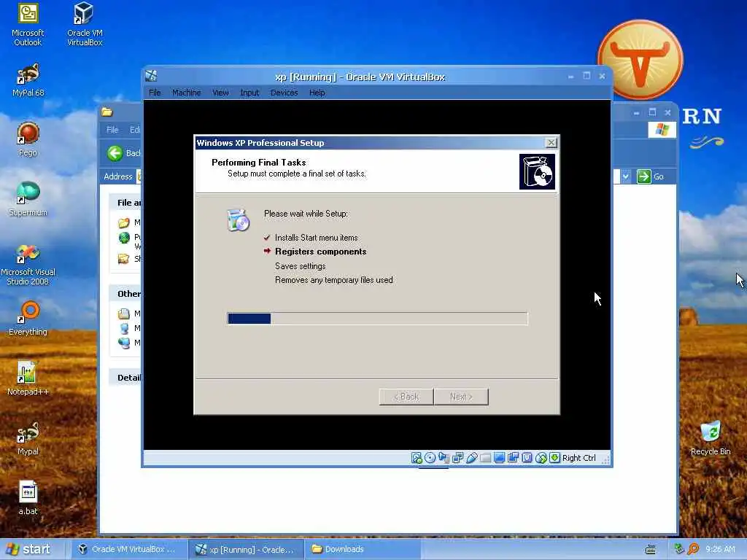
Task: Click the Other Places panel header in explorer
Action: (125, 294)
